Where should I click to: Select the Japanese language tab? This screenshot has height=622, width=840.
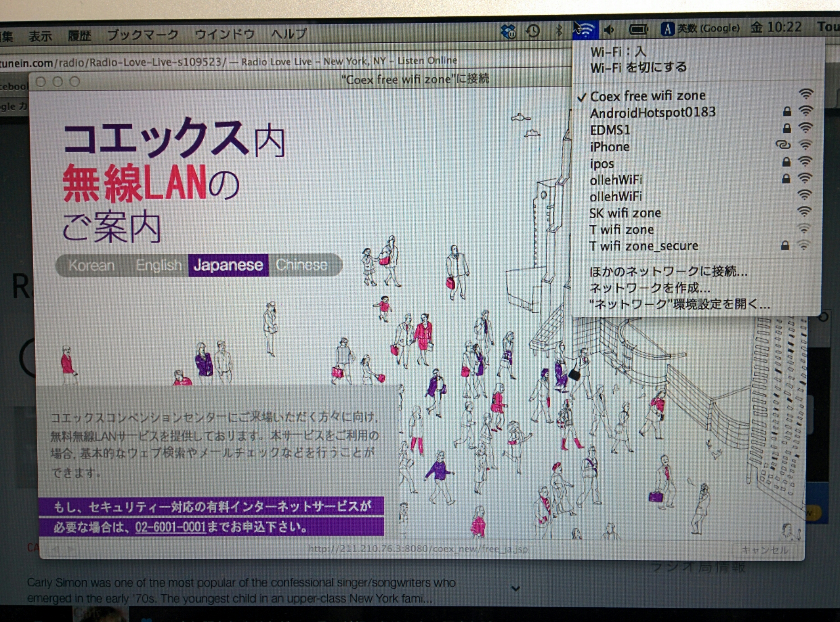coord(228,265)
